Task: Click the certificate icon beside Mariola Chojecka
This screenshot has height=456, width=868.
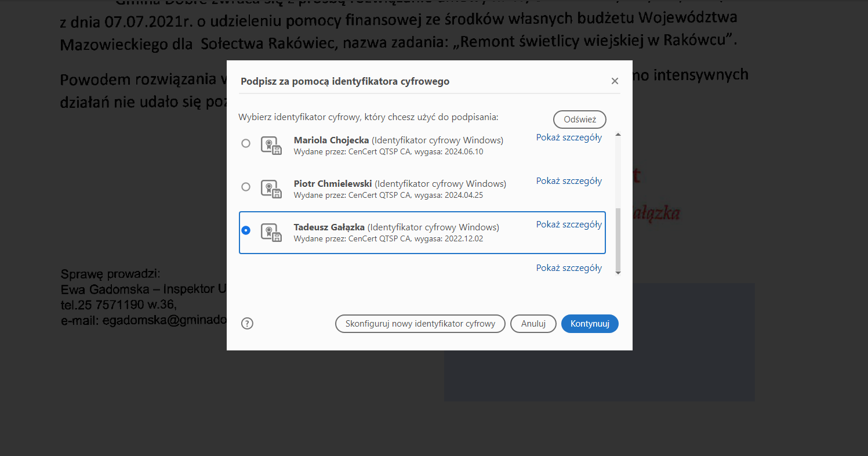Action: [271, 145]
